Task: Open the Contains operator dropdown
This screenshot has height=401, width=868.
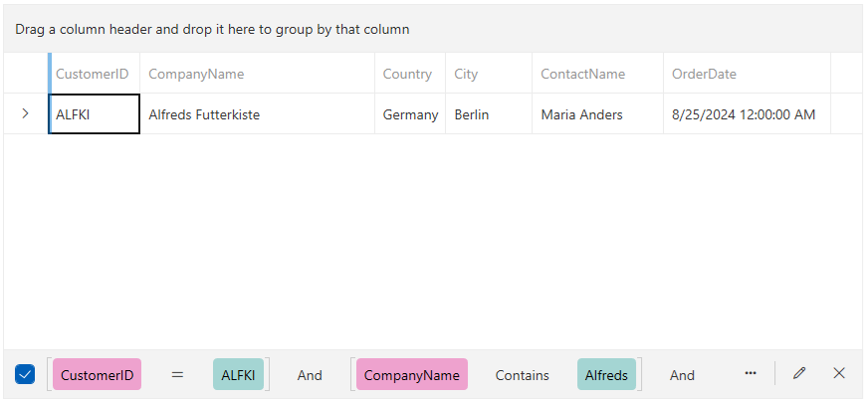Action: pos(523,375)
